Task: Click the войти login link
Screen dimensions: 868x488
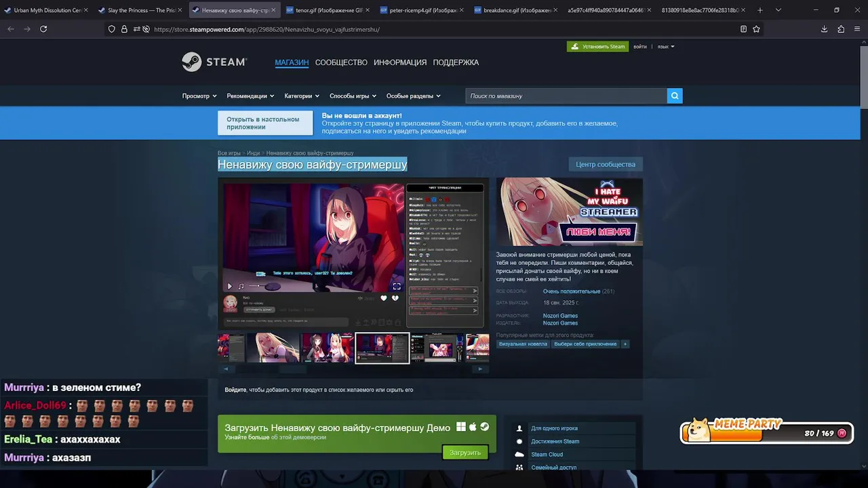Action: point(640,47)
